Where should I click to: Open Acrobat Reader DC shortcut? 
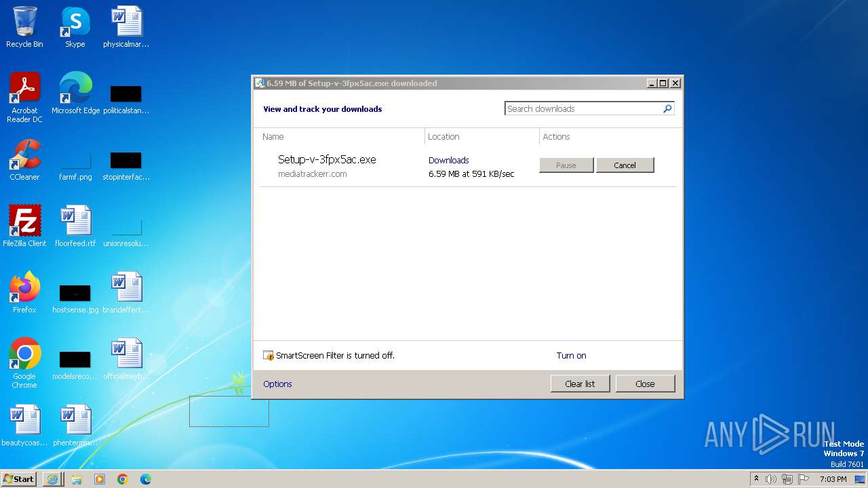click(24, 97)
